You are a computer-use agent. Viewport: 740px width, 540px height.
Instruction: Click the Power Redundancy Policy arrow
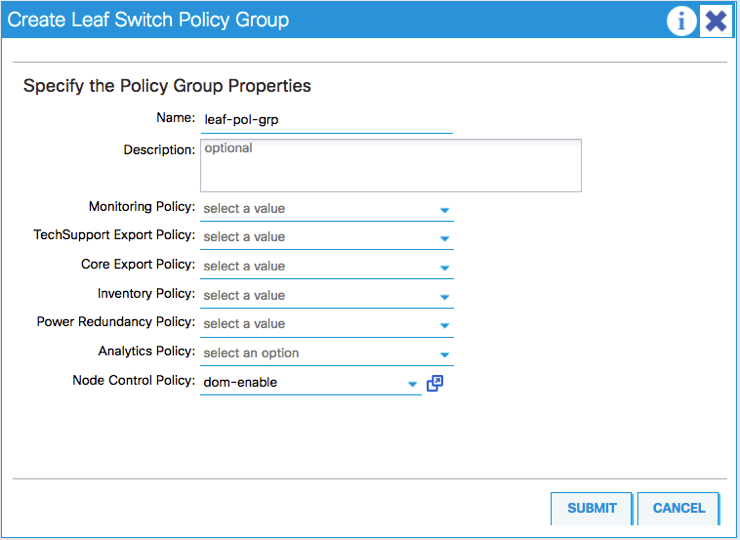coord(445,325)
